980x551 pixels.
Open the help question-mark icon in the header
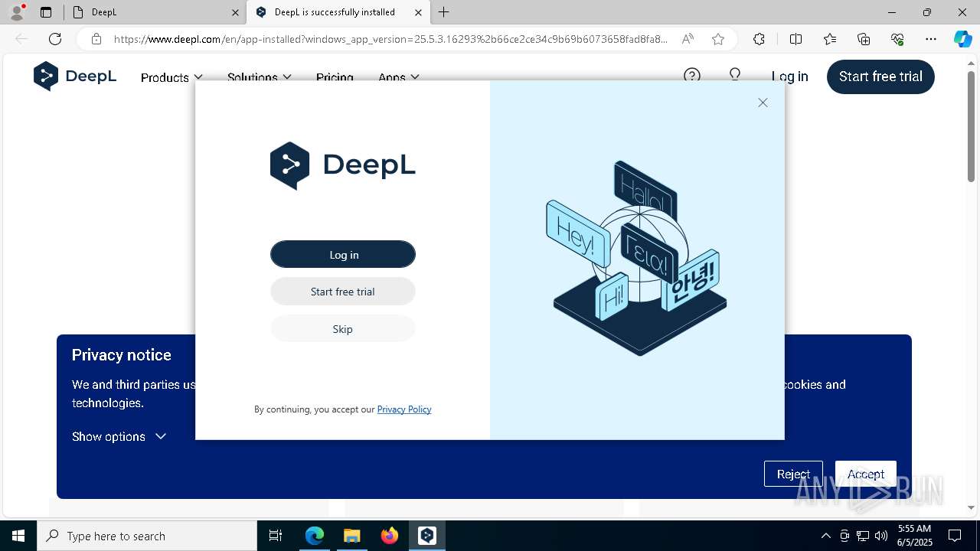(692, 76)
